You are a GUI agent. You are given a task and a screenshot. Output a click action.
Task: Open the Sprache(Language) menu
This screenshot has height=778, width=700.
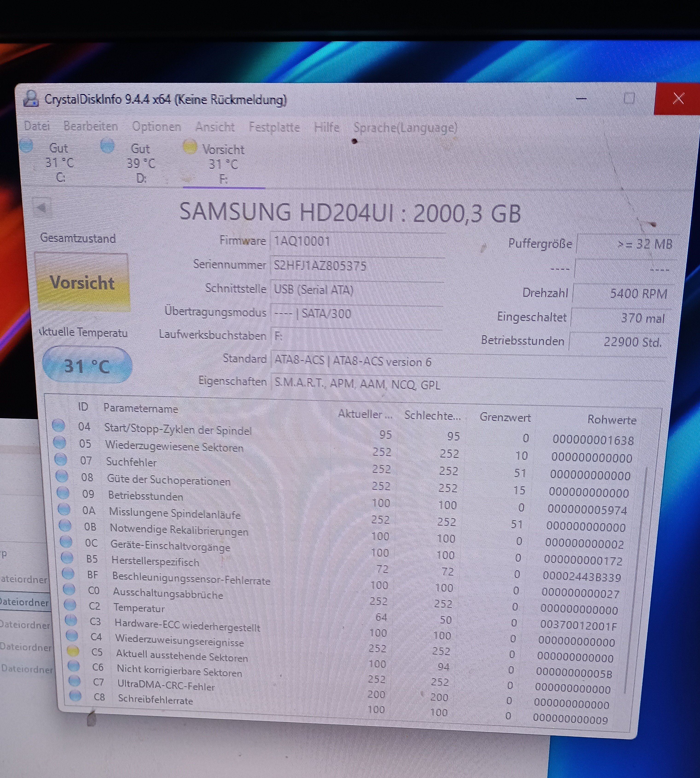[405, 127]
